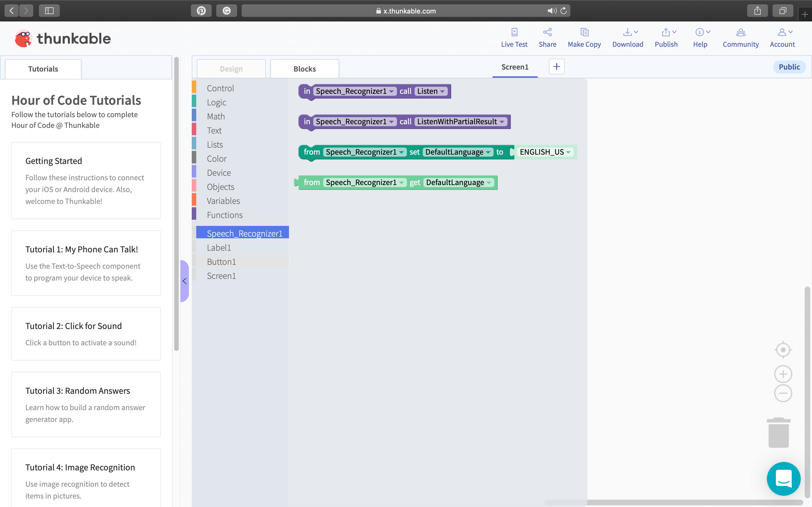Toggle the Public project status
812x507 pixels.
click(x=789, y=67)
